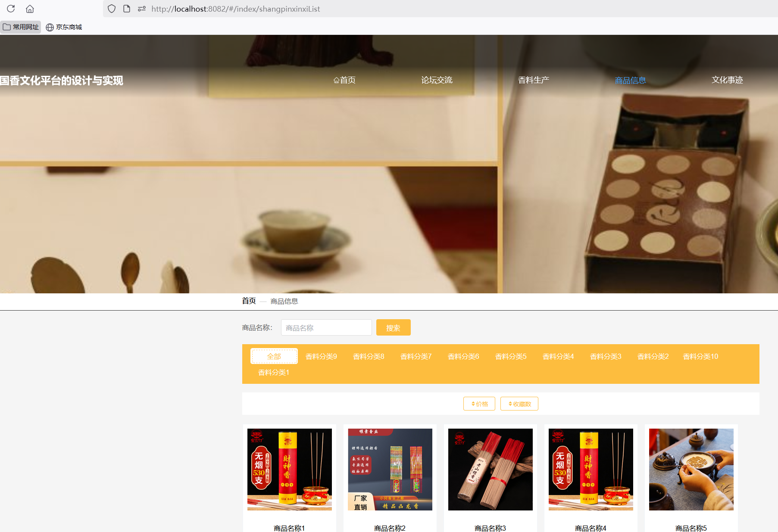
Task: Sort products by 价格
Action: tap(479, 404)
